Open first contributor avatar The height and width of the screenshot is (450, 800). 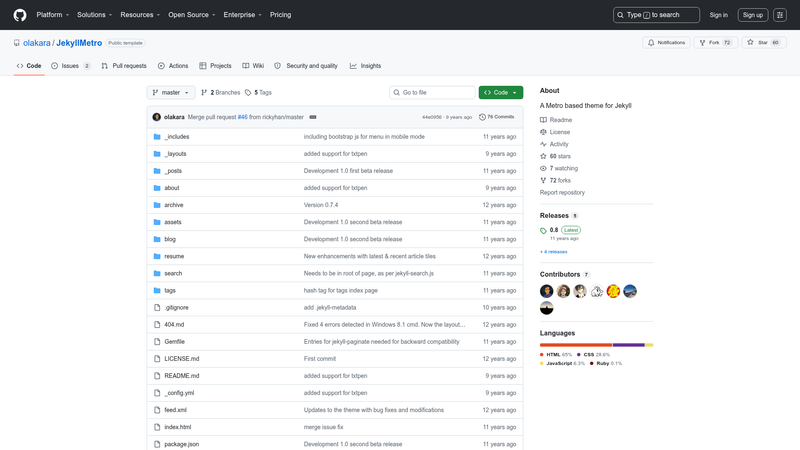pyautogui.click(x=546, y=291)
